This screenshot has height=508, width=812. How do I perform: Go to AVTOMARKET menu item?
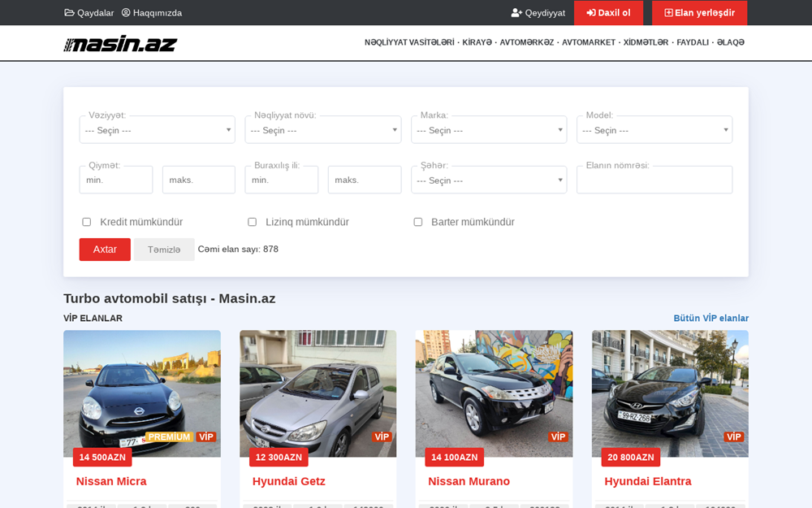tap(588, 42)
